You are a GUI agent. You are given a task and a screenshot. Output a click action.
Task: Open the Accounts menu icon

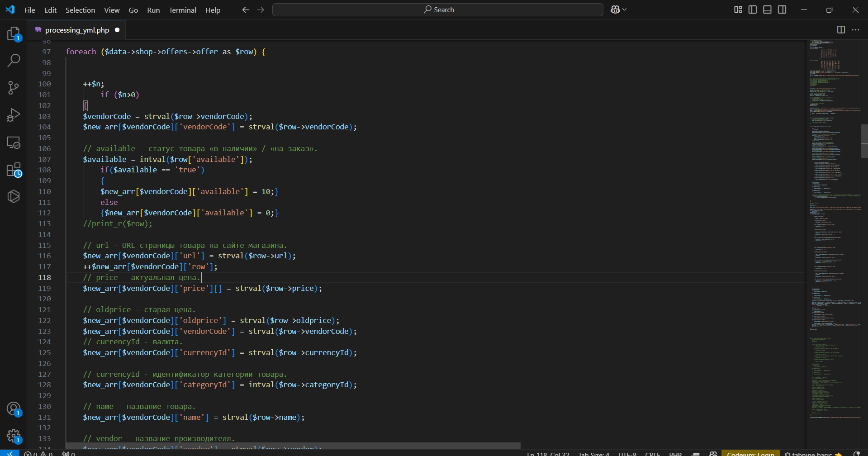(14, 409)
